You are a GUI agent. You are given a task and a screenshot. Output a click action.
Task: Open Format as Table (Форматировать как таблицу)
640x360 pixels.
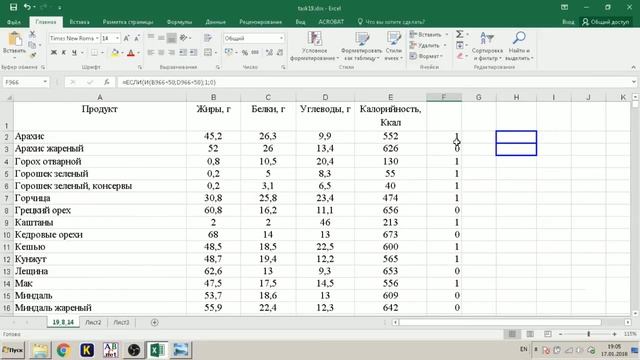(362, 47)
